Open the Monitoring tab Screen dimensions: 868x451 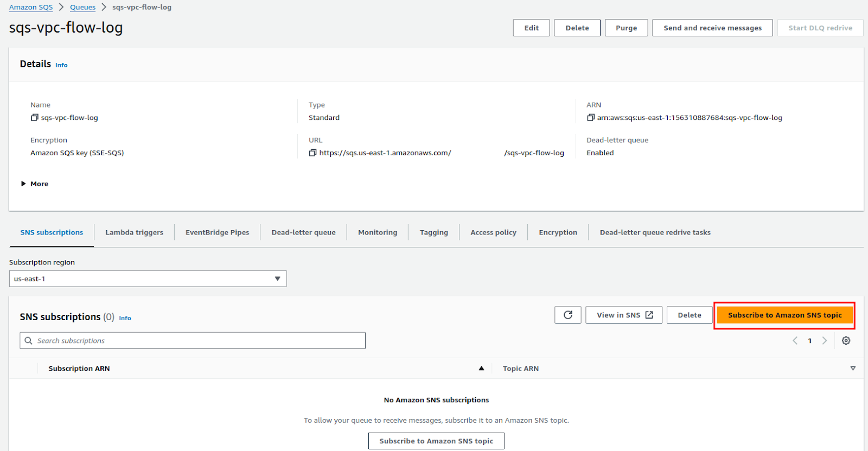(x=378, y=232)
